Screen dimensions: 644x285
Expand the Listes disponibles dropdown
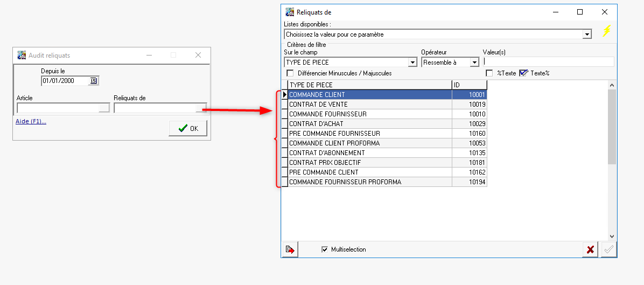coord(587,34)
